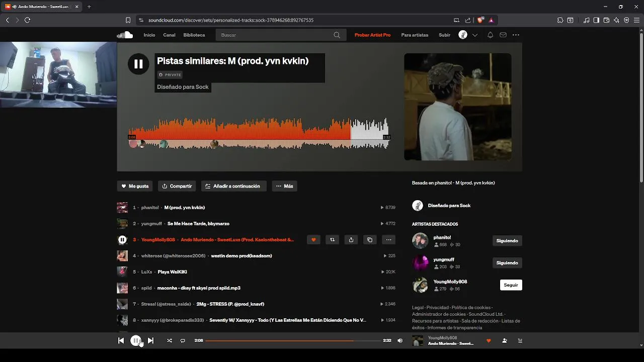Open browser extensions puzzle icon

pyautogui.click(x=560, y=20)
